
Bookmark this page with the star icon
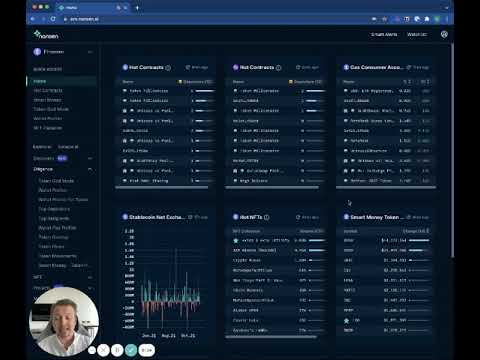click(384, 19)
